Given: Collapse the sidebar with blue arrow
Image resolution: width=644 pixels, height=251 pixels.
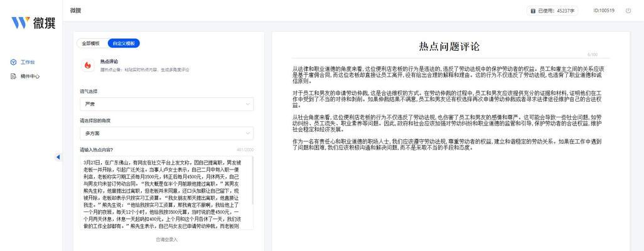Looking at the screenshot, I should point(58,157).
